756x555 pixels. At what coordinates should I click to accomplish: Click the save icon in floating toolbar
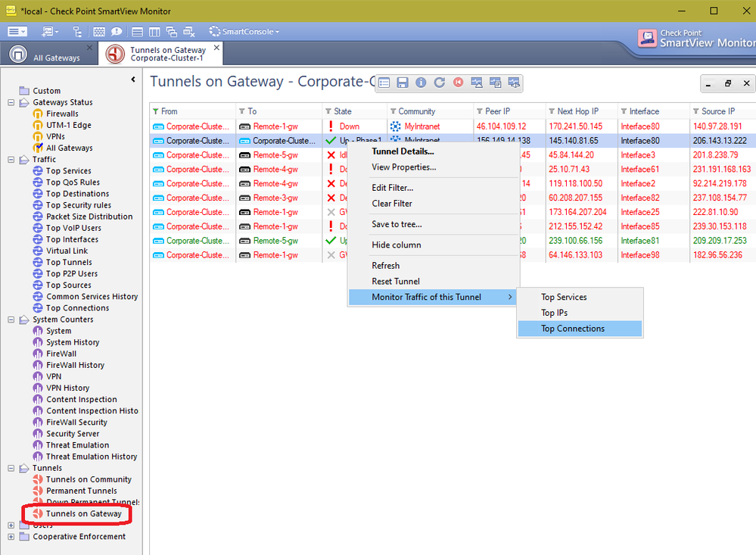coord(403,83)
